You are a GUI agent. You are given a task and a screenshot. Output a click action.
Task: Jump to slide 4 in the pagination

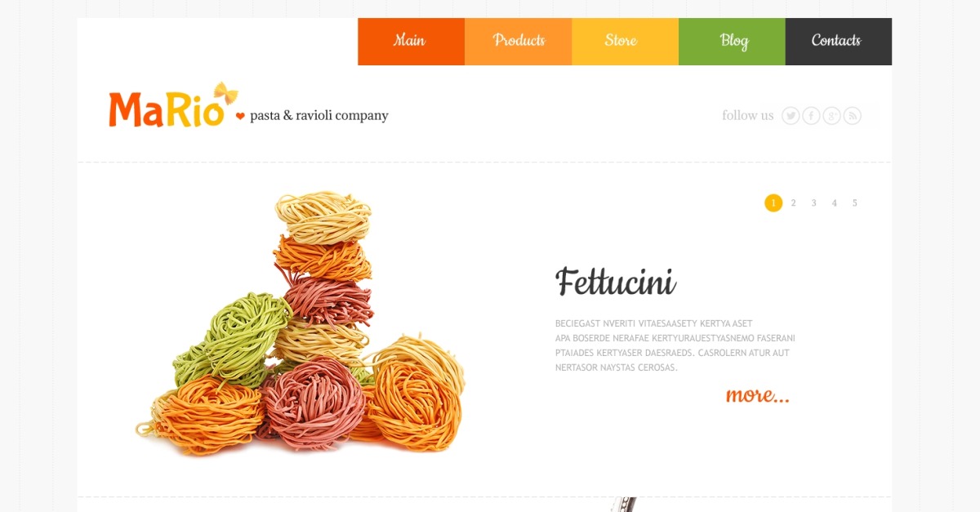click(x=834, y=203)
